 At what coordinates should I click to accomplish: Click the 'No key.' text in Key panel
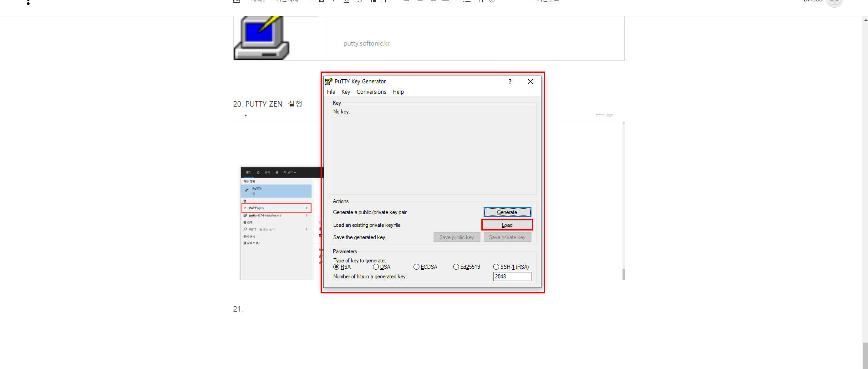(x=342, y=112)
